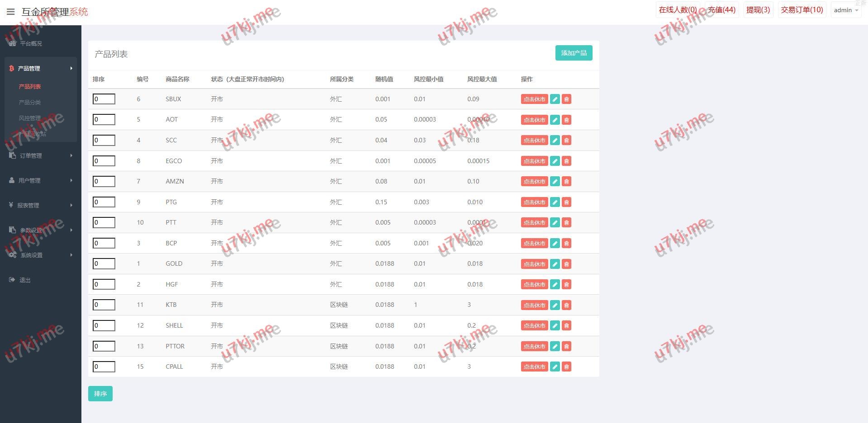Edit the GOLD product with pencil icon
868x423 pixels.
coord(555,264)
